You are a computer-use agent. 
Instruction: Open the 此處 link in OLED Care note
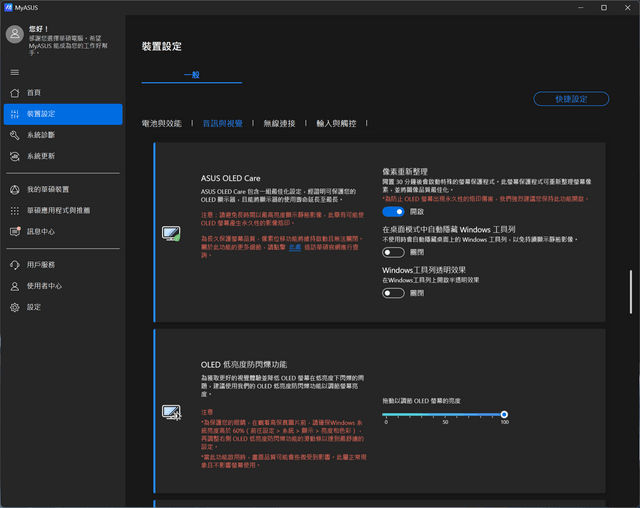pos(295,247)
